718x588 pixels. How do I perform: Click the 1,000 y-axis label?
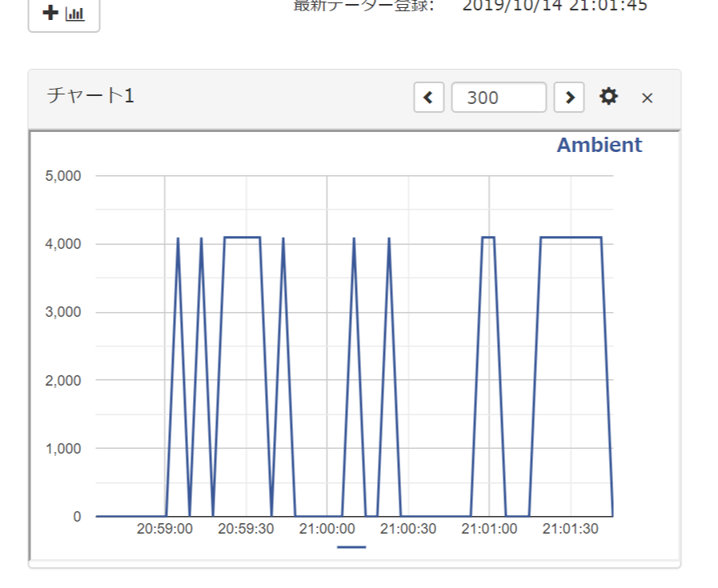62,449
